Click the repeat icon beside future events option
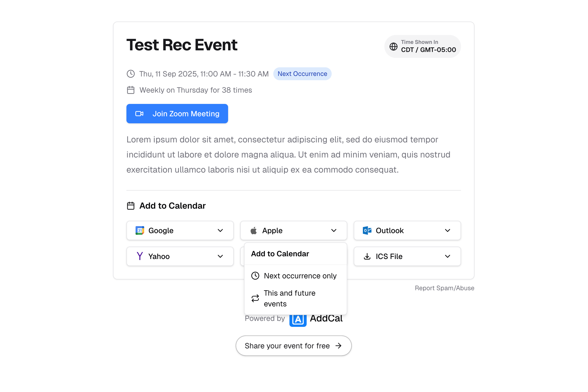The width and height of the screenshot is (588, 392). (255, 298)
